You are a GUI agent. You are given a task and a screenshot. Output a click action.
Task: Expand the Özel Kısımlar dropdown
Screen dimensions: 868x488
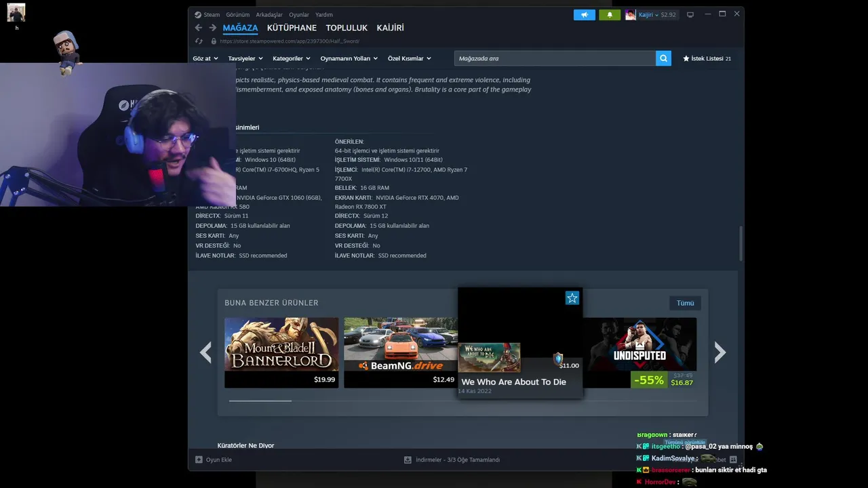tap(410, 58)
